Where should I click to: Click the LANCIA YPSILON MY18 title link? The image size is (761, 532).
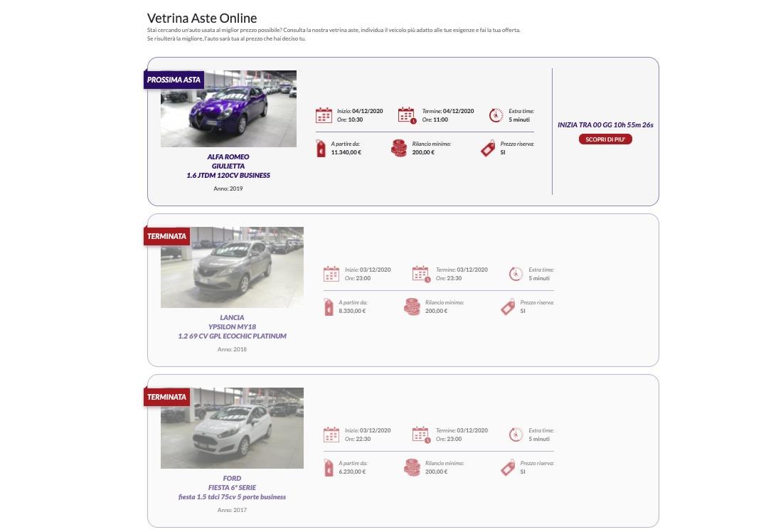click(232, 321)
